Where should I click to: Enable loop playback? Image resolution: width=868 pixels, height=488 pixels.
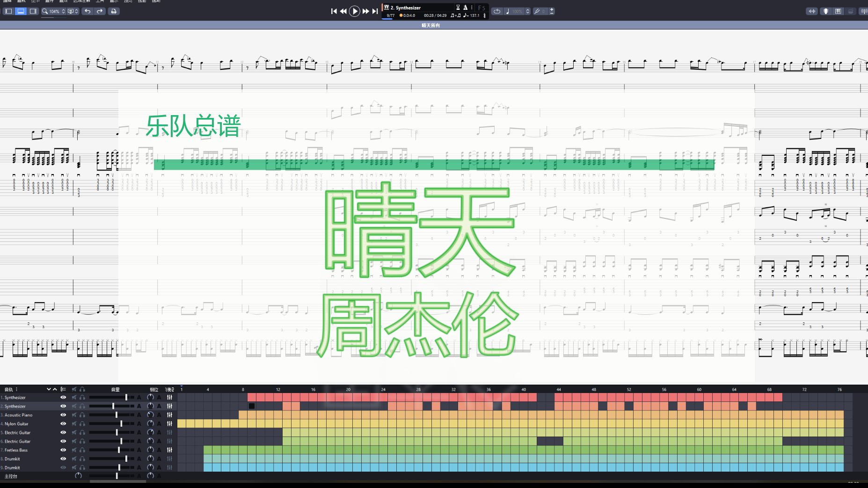click(x=497, y=11)
